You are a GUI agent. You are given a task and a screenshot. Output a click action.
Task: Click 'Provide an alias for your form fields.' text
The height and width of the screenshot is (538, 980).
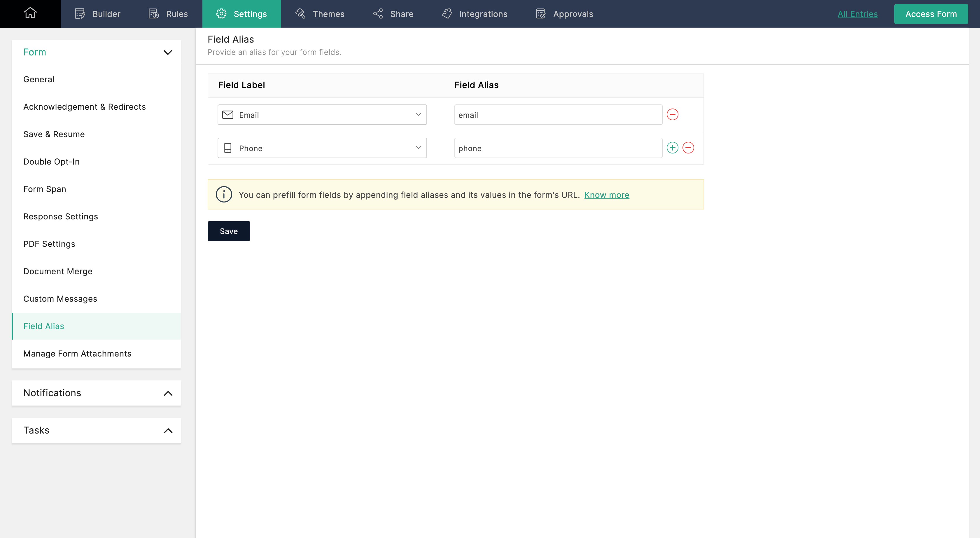pos(274,52)
